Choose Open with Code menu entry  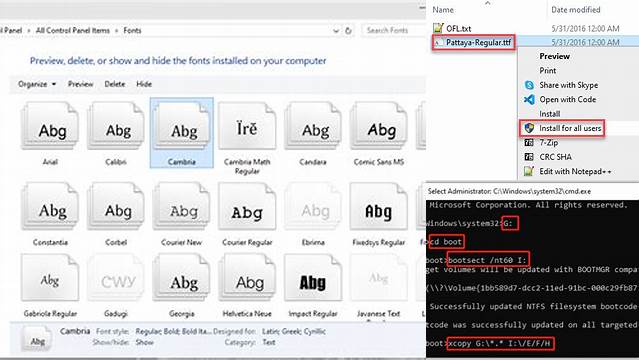tap(567, 99)
